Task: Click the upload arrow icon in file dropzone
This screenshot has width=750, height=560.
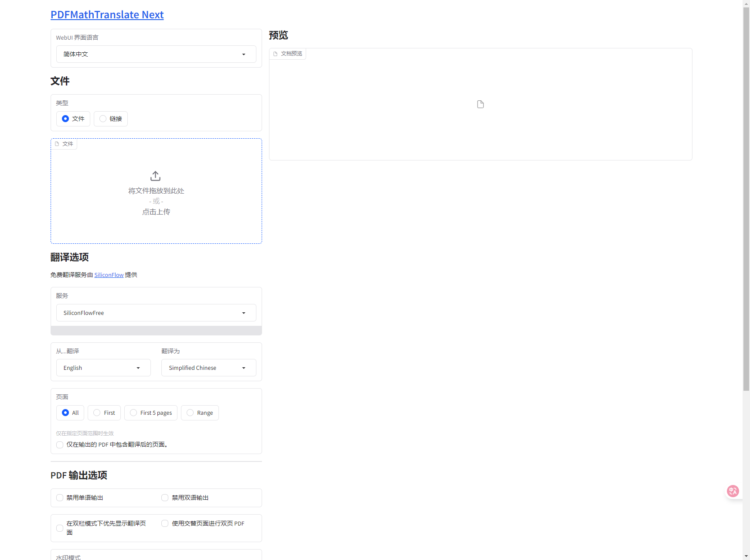Action: click(156, 176)
